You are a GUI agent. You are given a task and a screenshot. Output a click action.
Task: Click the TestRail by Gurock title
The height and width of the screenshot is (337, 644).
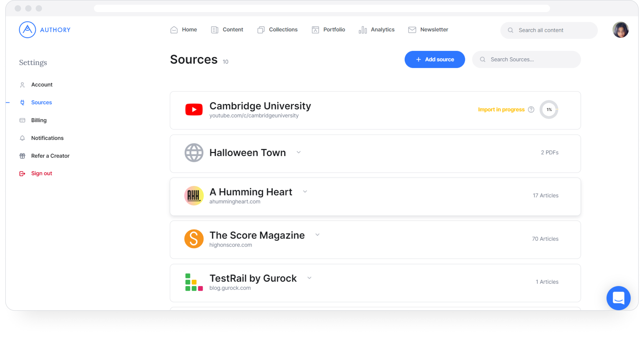coord(253,278)
